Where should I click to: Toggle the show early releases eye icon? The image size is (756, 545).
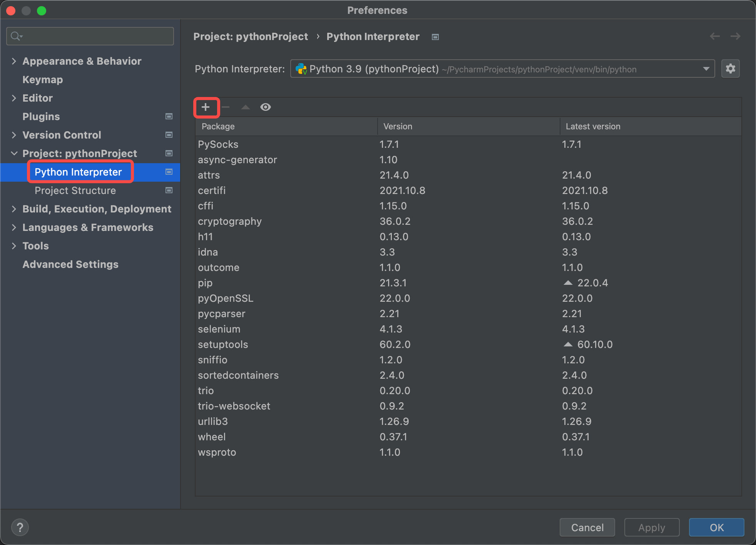point(266,107)
